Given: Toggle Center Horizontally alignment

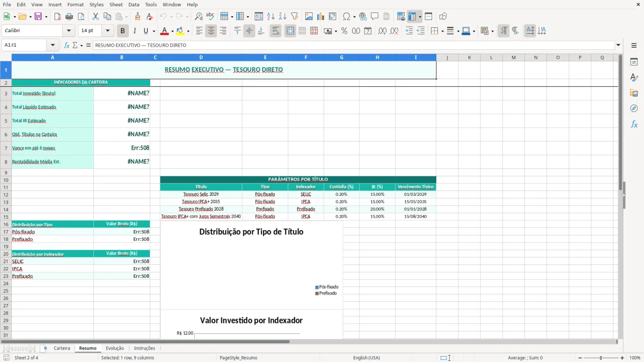Looking at the screenshot, I should coord(211,31).
